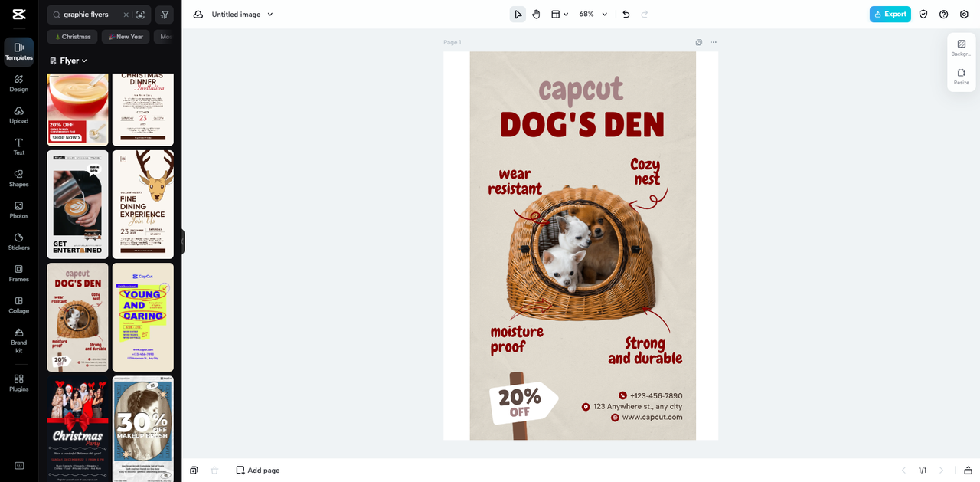The width and height of the screenshot is (980, 482).
Task: Open the Shapes panel
Action: click(x=19, y=179)
